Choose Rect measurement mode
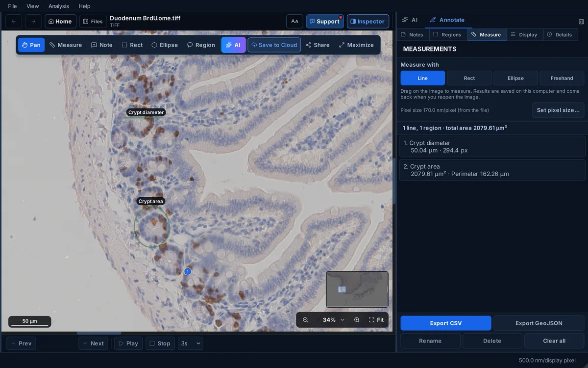Screen dimensions: 588x368 point(469,78)
